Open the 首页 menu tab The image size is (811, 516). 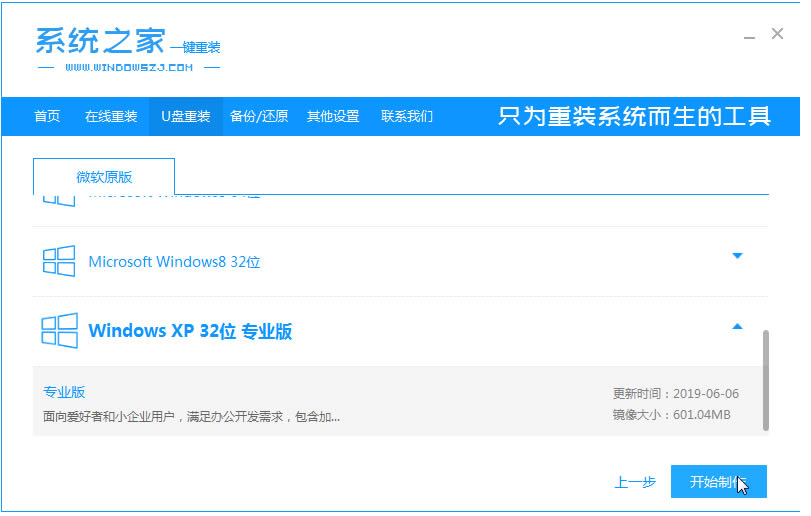pos(47,116)
